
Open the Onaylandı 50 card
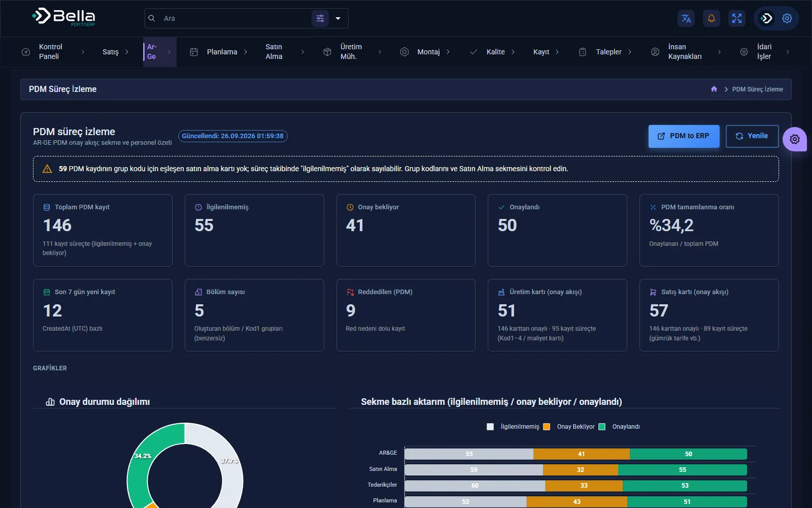pyautogui.click(x=557, y=230)
